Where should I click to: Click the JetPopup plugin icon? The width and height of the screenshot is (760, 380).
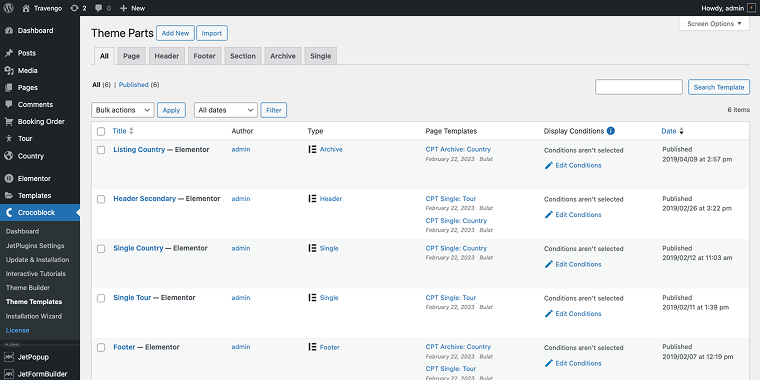[9, 357]
